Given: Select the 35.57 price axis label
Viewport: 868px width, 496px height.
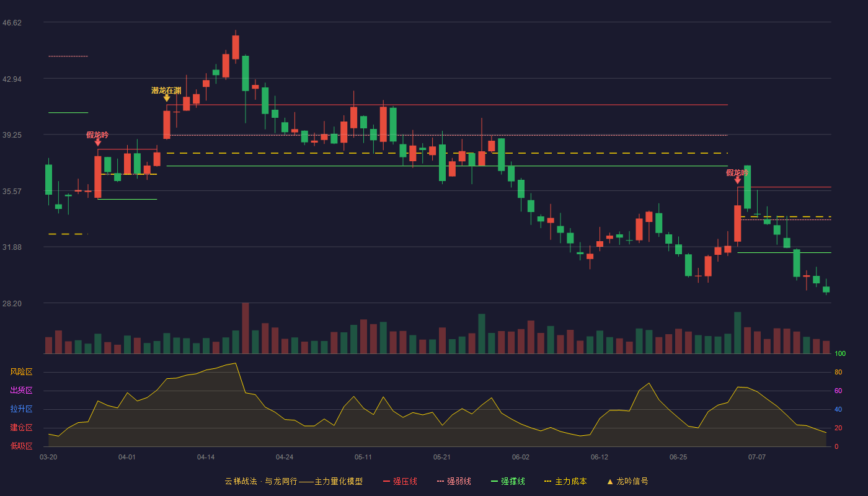Looking at the screenshot, I should 12,192.
